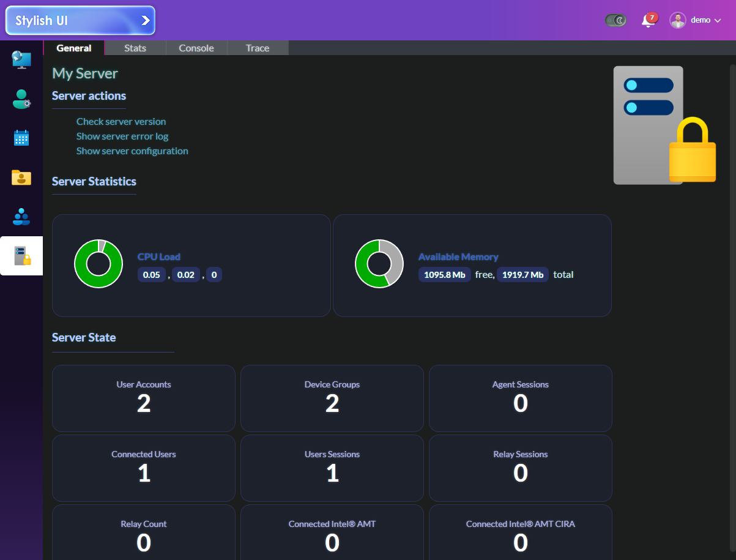Open the Console tab
Screen dimensions: 736x560
[196, 48]
